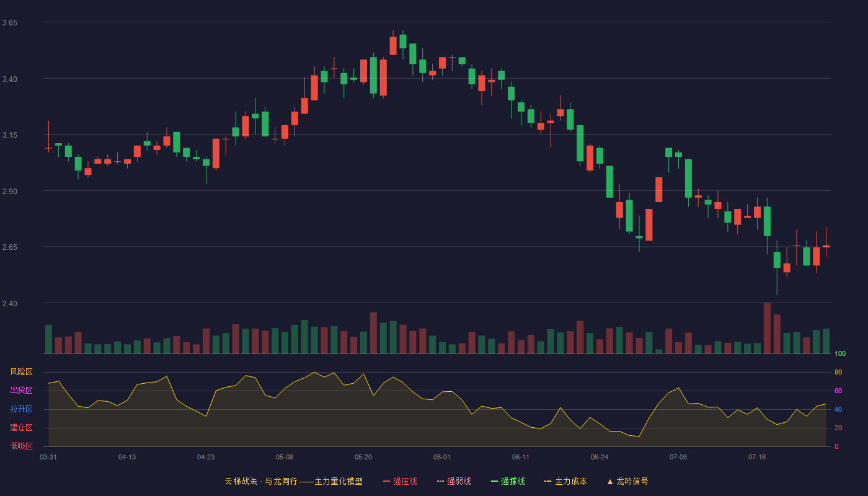Click the 05-08 date label
The image size is (868, 496).
(x=285, y=457)
